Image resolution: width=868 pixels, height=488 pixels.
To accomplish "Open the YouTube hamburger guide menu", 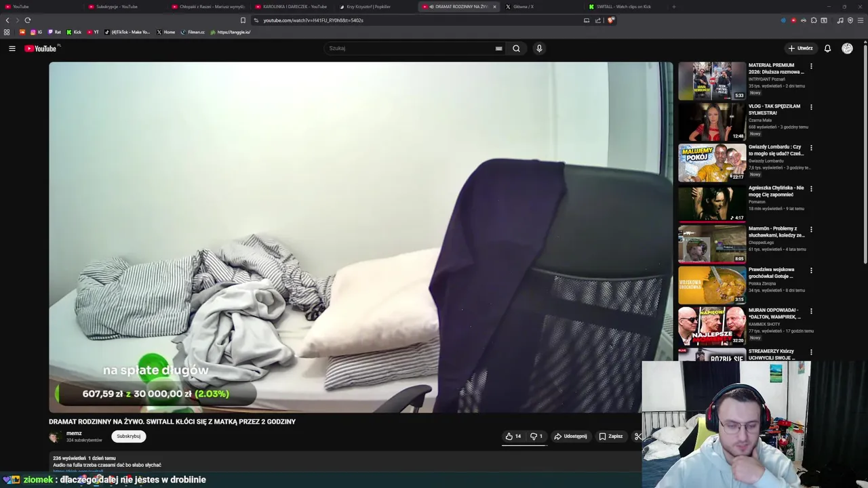I will (12, 48).
